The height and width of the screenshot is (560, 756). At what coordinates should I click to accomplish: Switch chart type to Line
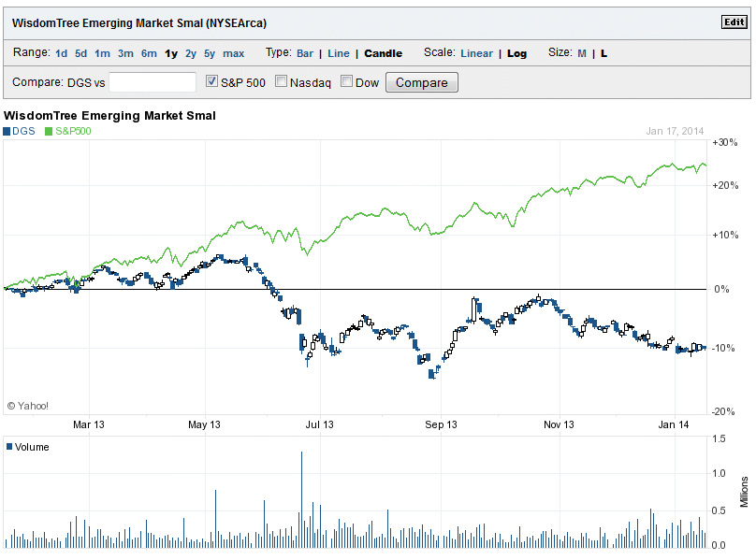(x=339, y=53)
